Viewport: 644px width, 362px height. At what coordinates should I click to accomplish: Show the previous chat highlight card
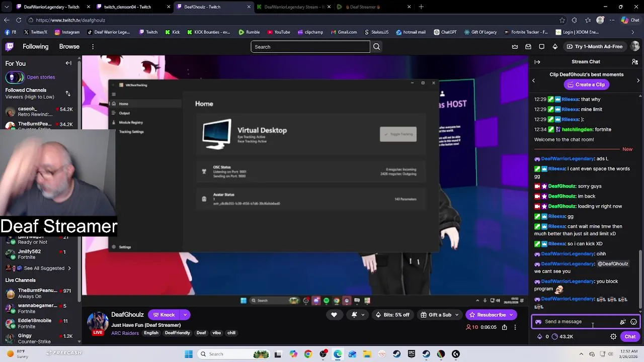point(534,80)
